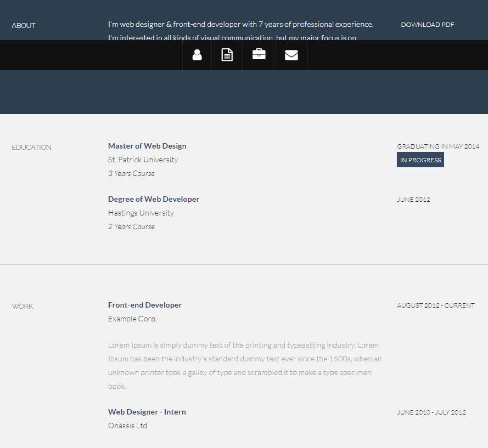Click the ABOUT section label
Screen dimensions: 488x448
pos(24,25)
